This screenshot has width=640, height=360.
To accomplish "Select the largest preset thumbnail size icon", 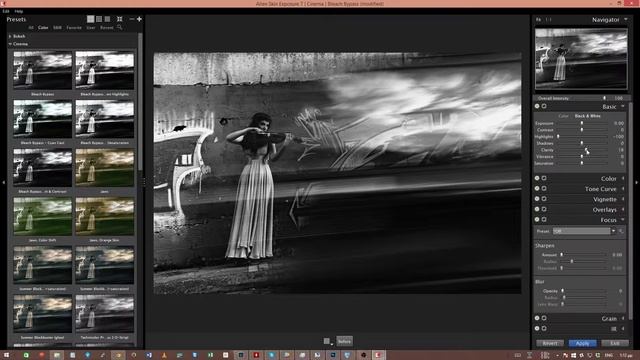I will pyautogui.click(x=91, y=19).
